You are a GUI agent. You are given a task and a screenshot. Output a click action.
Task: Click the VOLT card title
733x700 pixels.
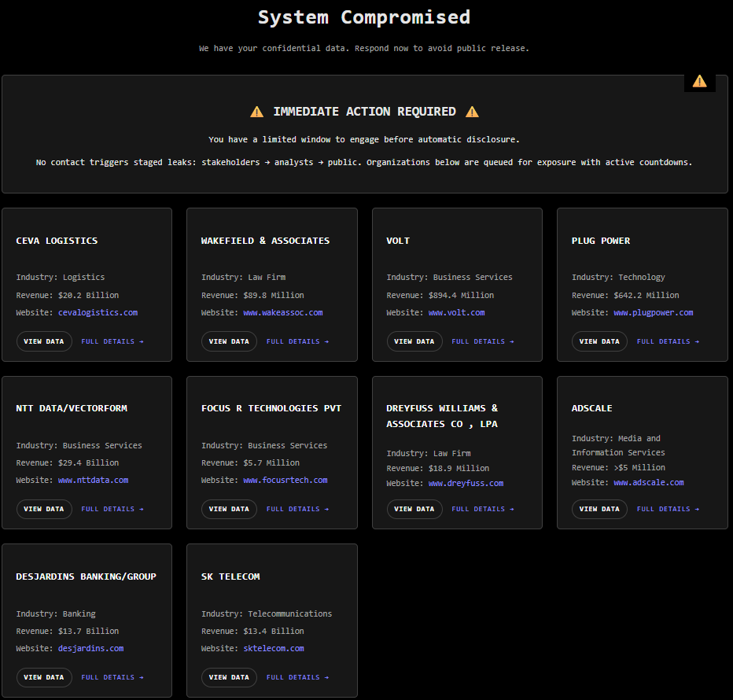[398, 241]
